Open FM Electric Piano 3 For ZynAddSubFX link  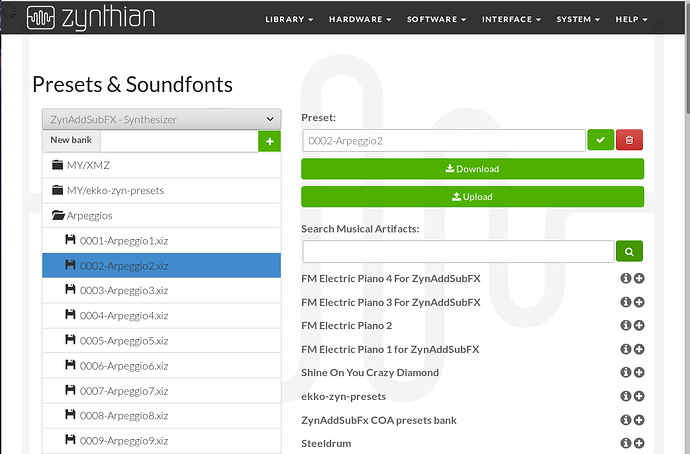(x=391, y=302)
